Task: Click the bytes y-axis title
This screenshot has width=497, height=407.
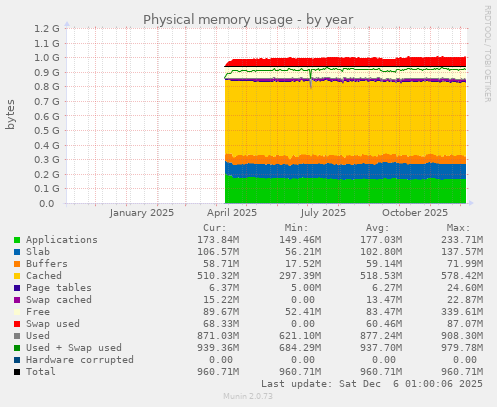Action: tap(10, 114)
